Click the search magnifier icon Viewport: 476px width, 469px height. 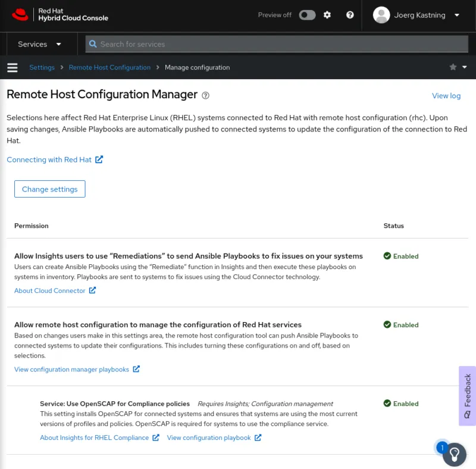93,44
